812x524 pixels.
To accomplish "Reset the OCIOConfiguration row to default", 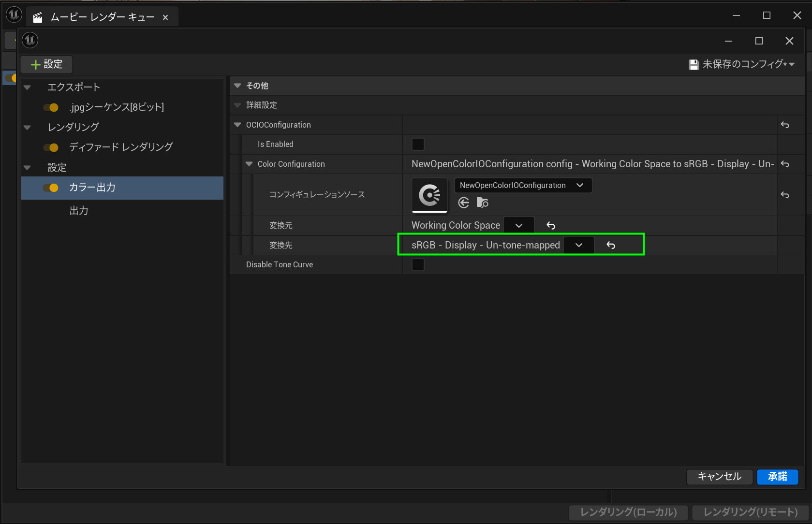I will tap(785, 125).
